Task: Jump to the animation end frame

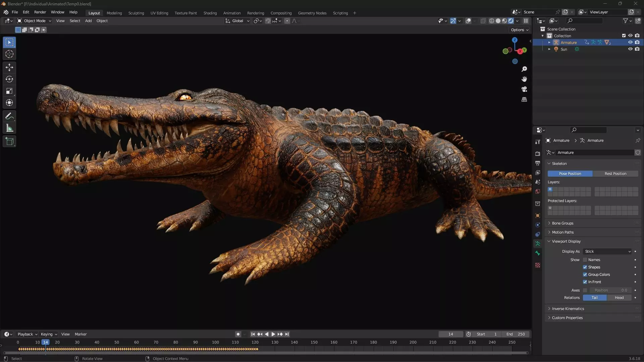Action: coord(287,334)
